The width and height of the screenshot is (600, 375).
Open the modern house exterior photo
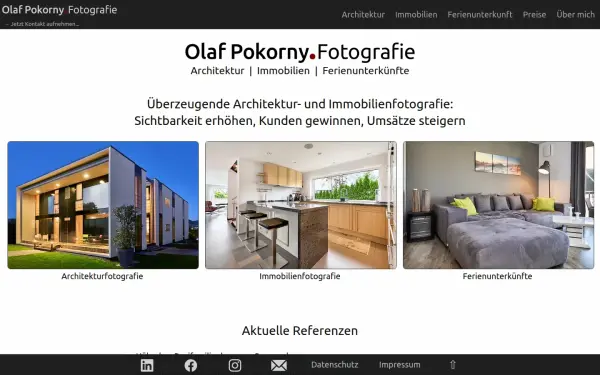pos(103,205)
